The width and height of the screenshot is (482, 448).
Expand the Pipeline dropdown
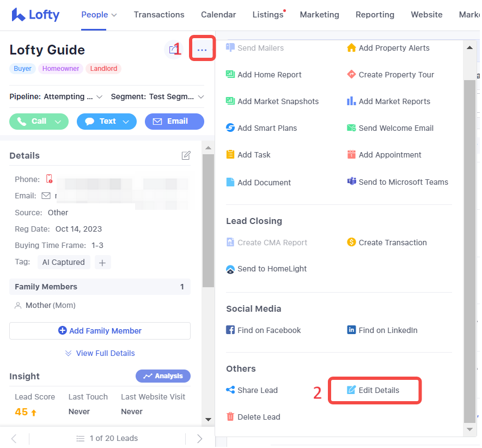pos(99,97)
